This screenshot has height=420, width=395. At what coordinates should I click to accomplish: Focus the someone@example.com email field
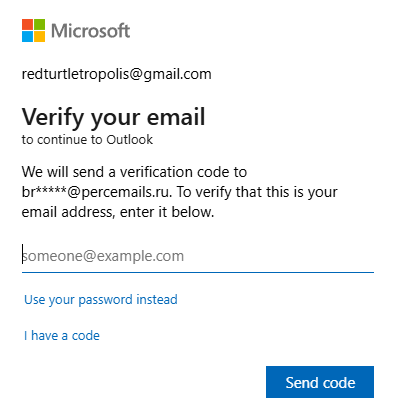198,256
